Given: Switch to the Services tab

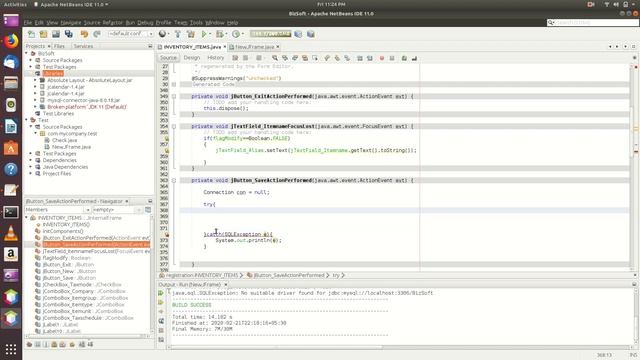Looking at the screenshot, I should click(x=83, y=46).
